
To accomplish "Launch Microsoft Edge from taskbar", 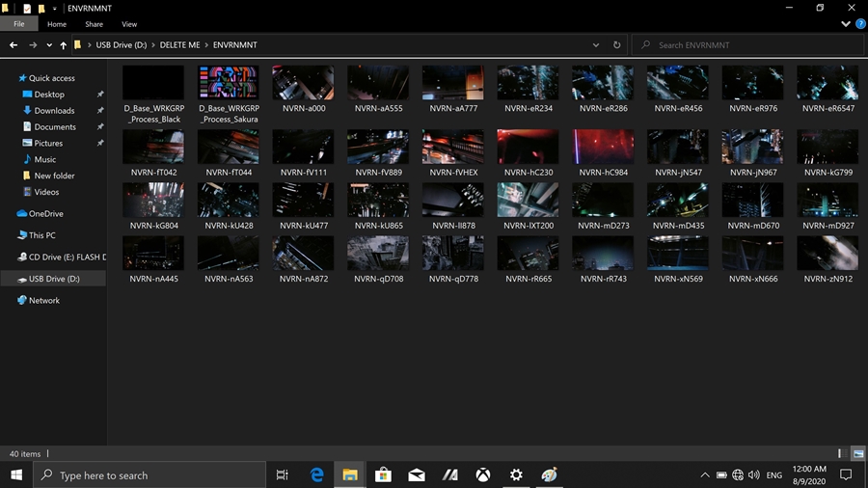I will (x=316, y=474).
